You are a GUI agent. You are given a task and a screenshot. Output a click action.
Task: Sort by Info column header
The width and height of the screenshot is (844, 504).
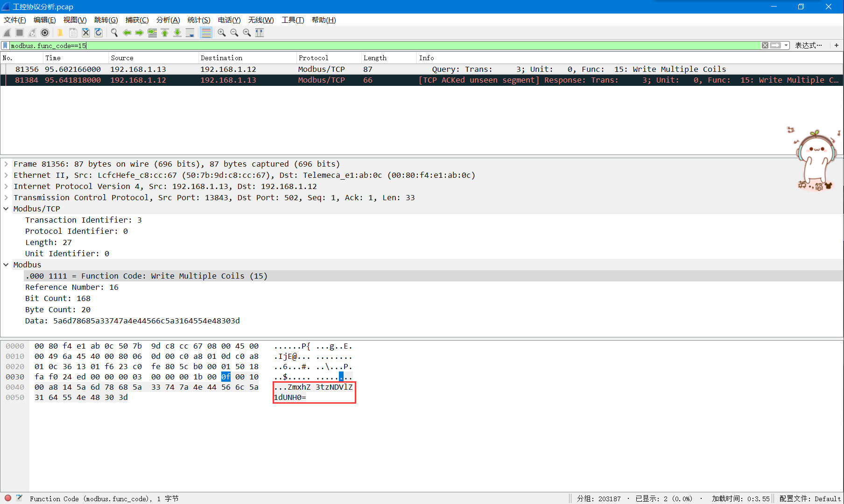(x=630, y=58)
